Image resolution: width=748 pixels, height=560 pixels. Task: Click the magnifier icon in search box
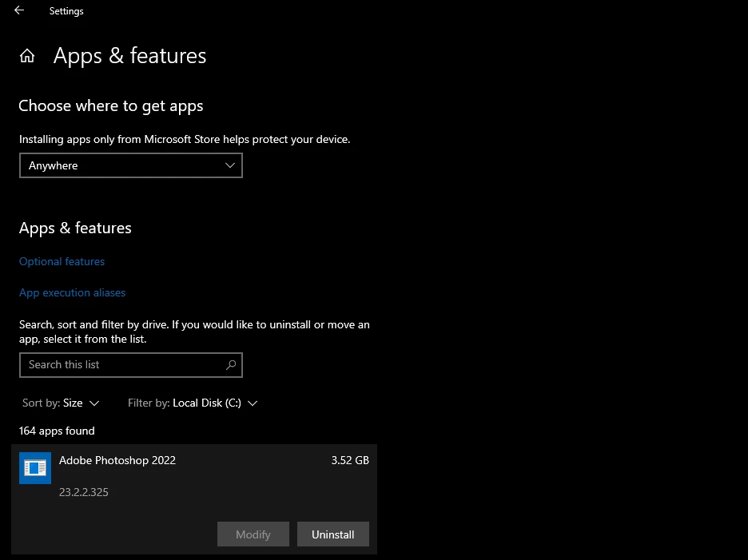pyautogui.click(x=231, y=365)
